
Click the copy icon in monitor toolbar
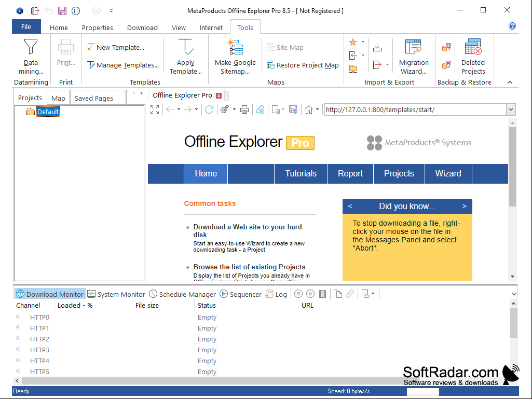click(337, 294)
